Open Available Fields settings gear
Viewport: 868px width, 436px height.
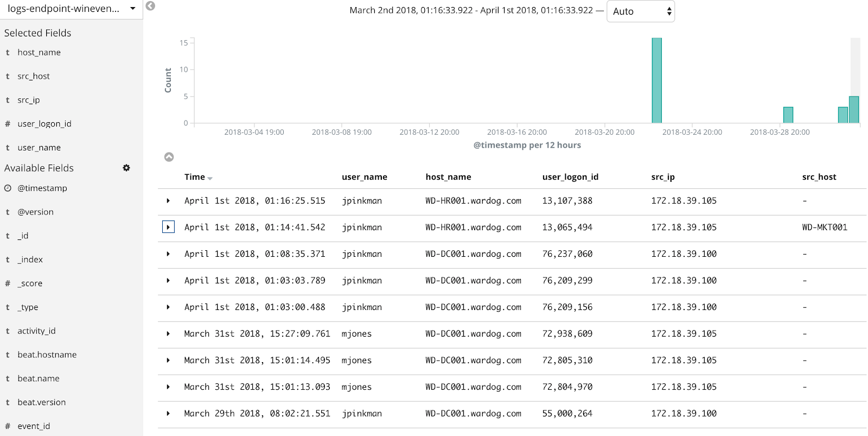[x=126, y=168]
